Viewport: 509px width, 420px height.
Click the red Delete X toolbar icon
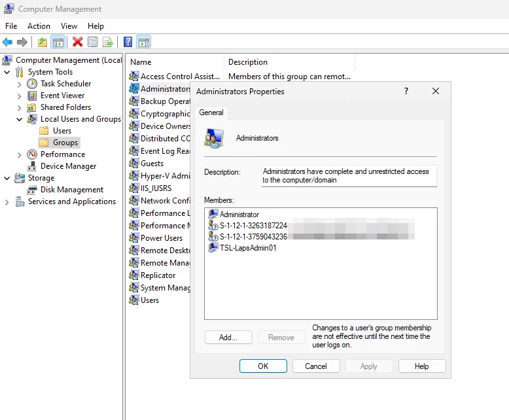click(78, 42)
